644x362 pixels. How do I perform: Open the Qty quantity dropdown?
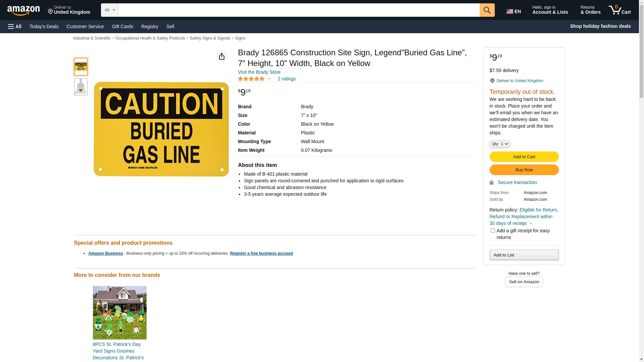(x=500, y=144)
